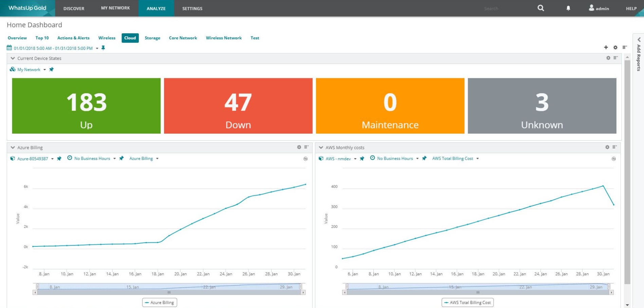Click the calendar date range icon
Screen dimensions: 644x308
coord(9,48)
